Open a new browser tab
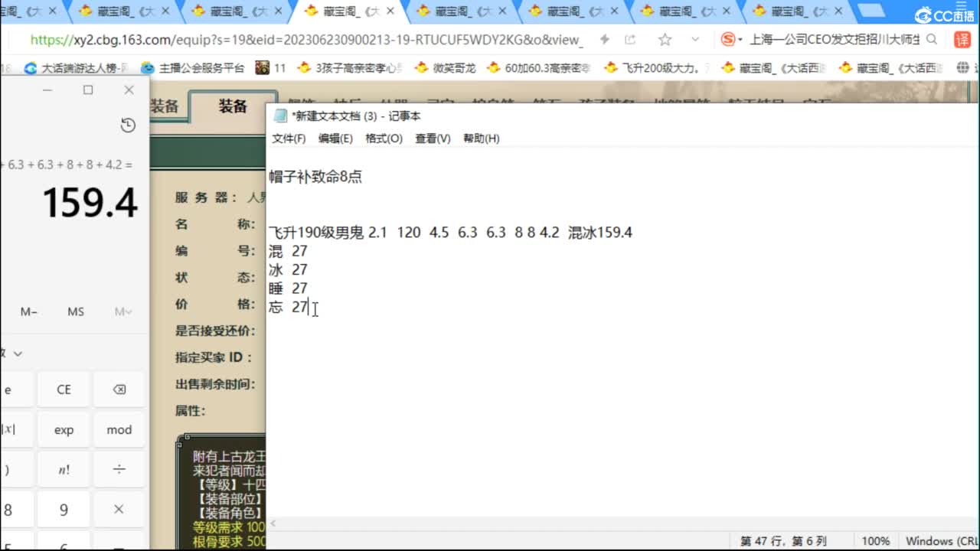Image resolution: width=980 pixels, height=551 pixels. pyautogui.click(x=871, y=11)
